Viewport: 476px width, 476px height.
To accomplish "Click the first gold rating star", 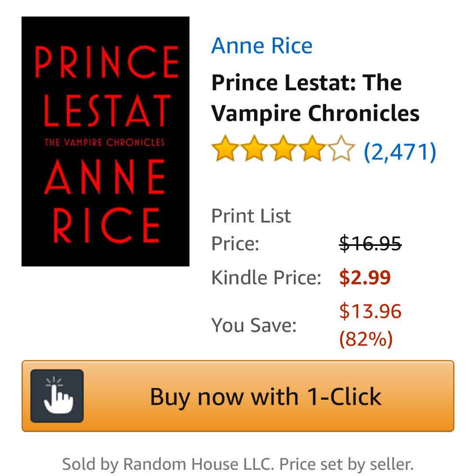I will [x=226, y=150].
